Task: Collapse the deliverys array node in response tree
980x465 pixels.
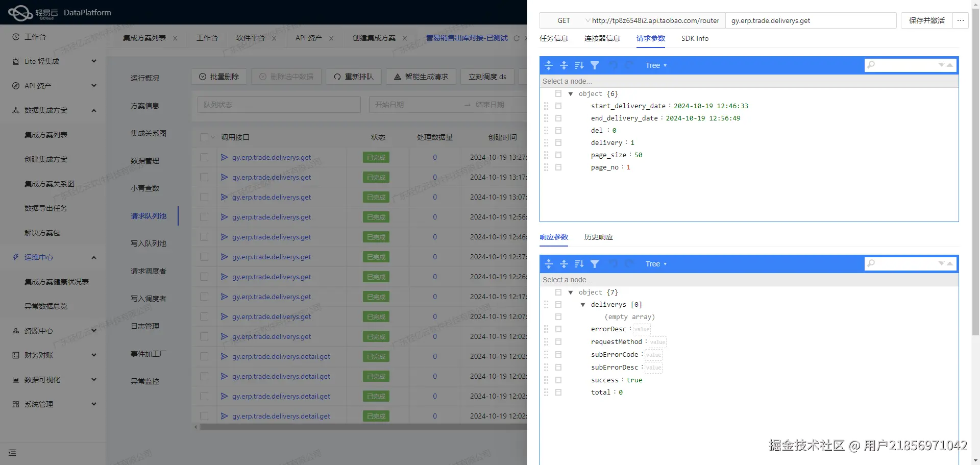Action: click(x=583, y=304)
